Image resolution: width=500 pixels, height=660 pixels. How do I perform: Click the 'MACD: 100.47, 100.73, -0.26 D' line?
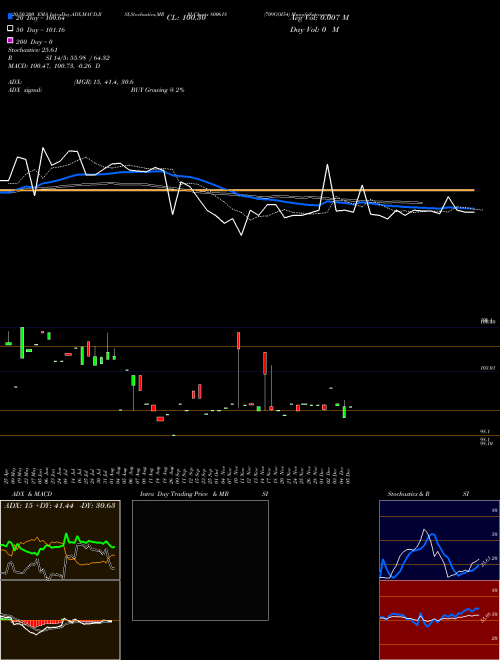coord(54,66)
